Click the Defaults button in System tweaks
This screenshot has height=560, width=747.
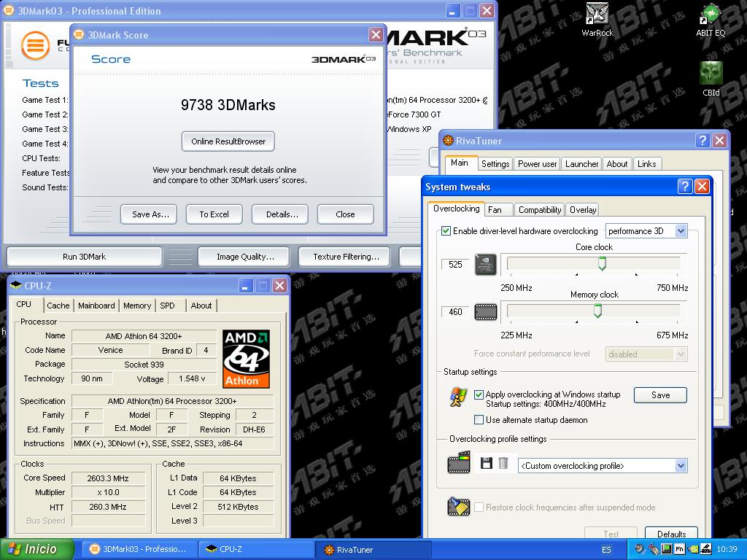671,533
